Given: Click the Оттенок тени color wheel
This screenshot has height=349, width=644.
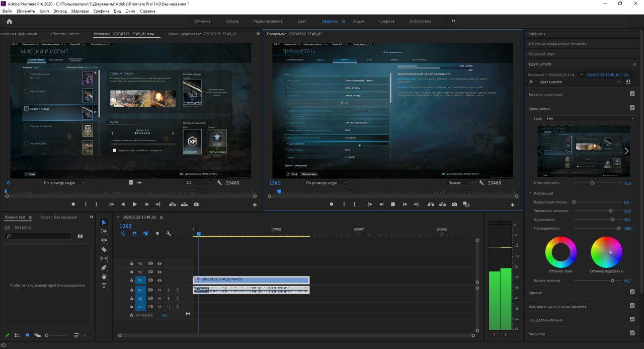Looking at the screenshot, I should click(561, 252).
